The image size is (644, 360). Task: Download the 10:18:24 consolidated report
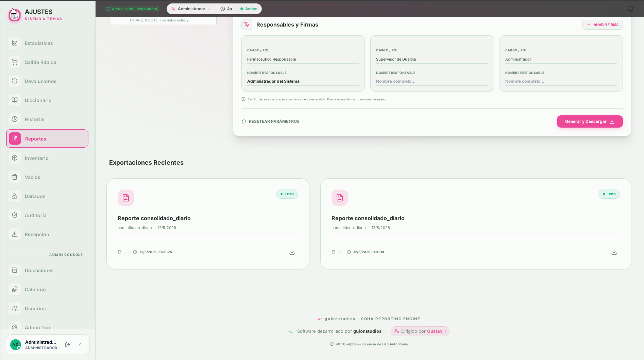click(292, 252)
